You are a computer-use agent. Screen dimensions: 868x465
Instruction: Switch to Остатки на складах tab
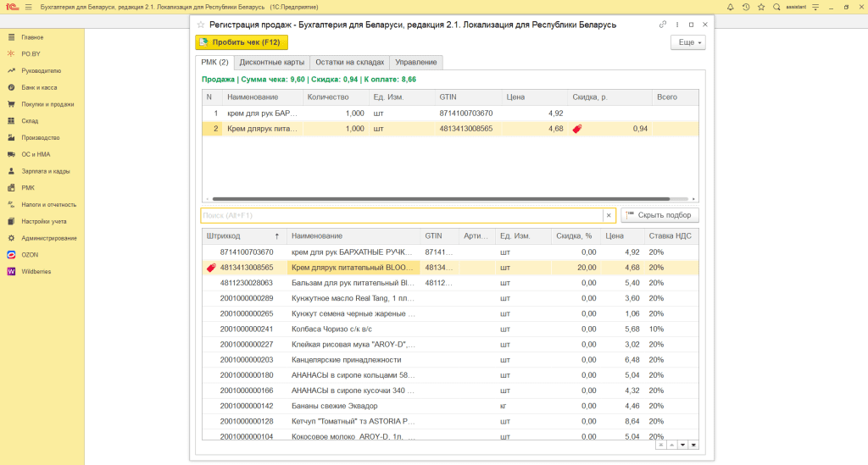pos(350,63)
